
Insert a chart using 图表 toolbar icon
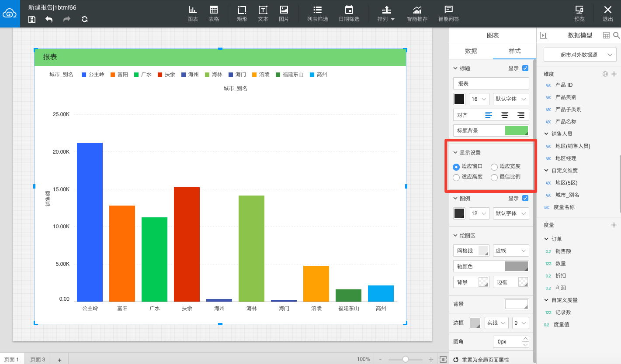193,14
